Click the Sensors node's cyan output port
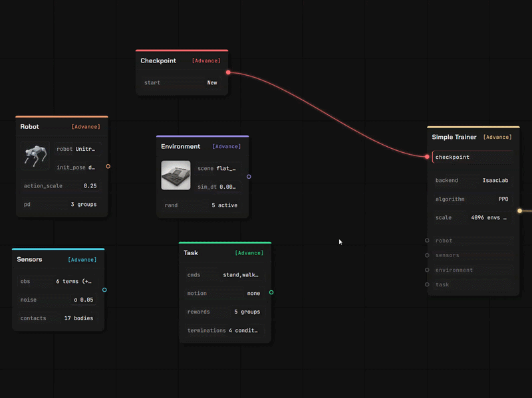 (x=104, y=290)
